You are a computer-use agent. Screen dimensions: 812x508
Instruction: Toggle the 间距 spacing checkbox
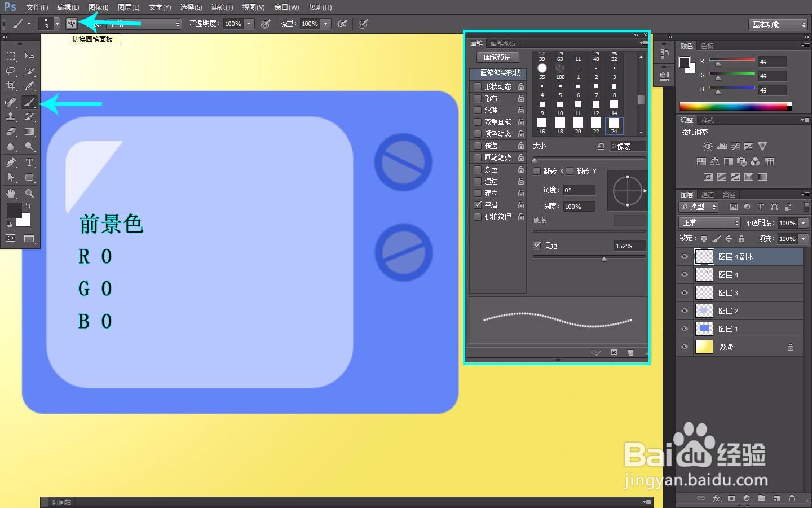537,246
